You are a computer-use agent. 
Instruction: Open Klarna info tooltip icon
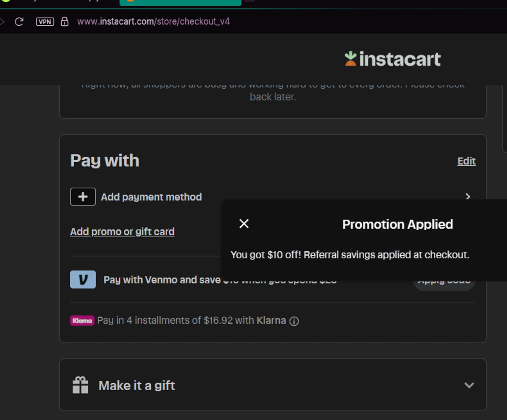(294, 321)
